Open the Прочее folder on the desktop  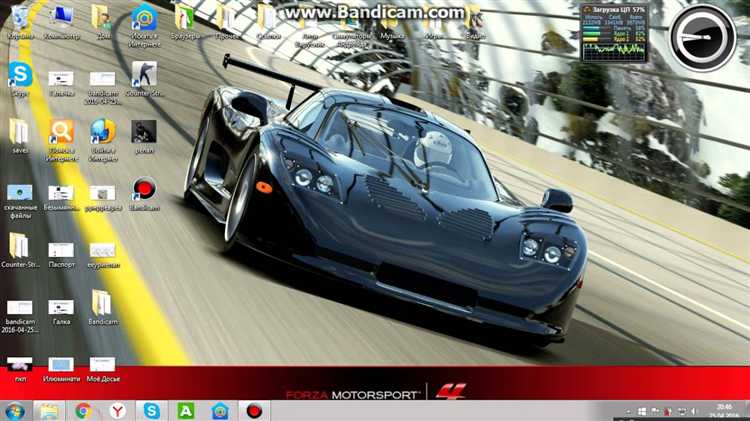click(226, 20)
